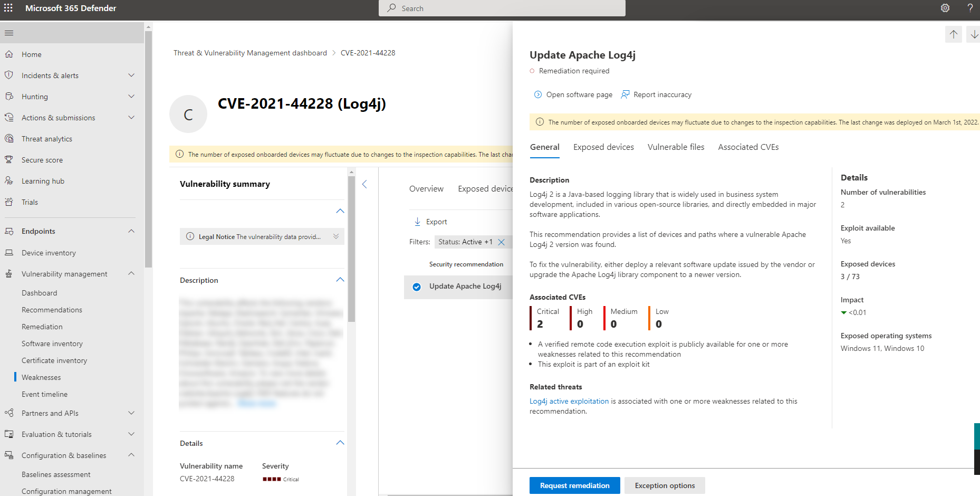Collapse the Endpoints section

click(x=131, y=231)
